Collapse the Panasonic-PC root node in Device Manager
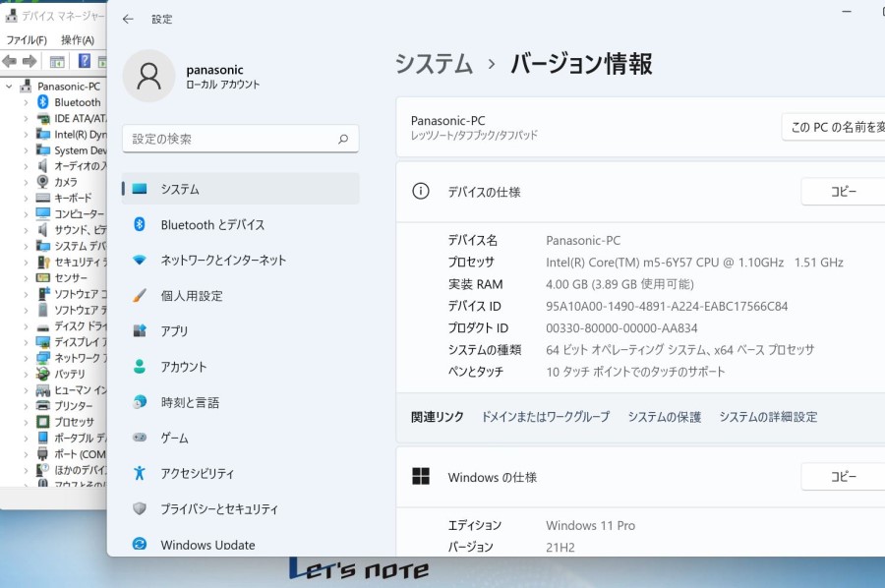The image size is (885, 588). coord(9,87)
